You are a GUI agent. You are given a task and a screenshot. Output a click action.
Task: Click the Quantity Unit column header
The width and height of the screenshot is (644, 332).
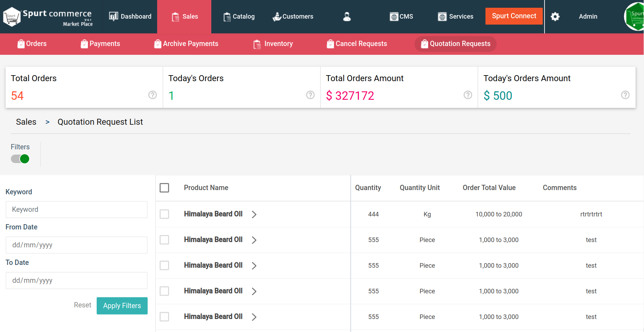click(420, 188)
